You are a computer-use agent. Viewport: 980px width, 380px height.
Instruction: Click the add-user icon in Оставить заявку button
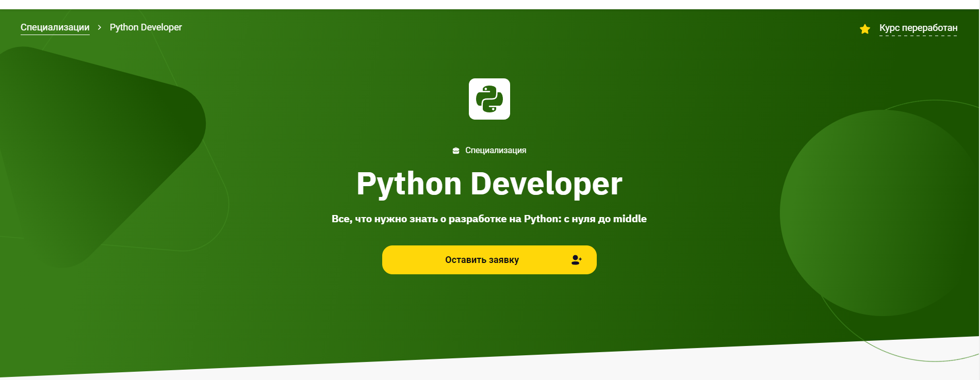577,260
